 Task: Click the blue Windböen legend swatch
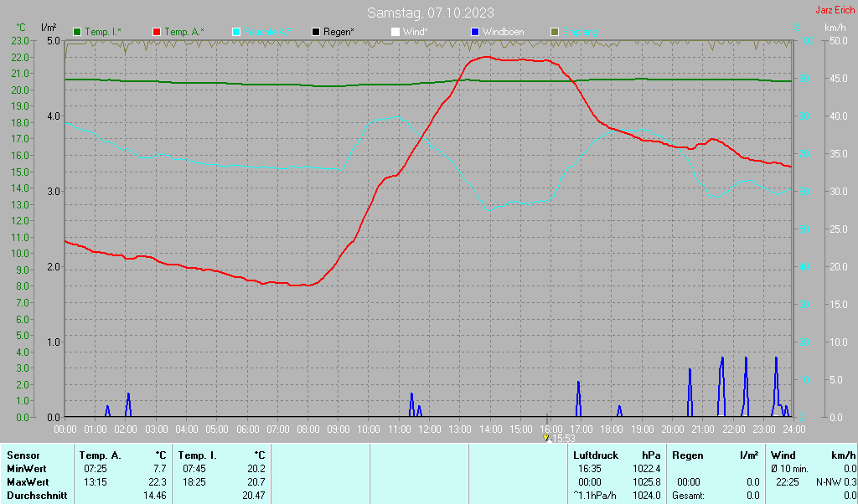tap(475, 33)
